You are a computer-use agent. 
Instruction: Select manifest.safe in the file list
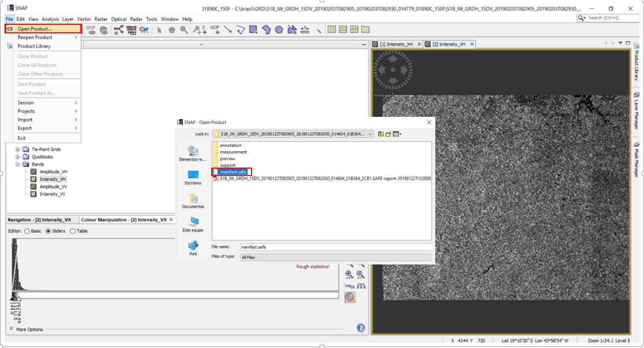(233, 172)
